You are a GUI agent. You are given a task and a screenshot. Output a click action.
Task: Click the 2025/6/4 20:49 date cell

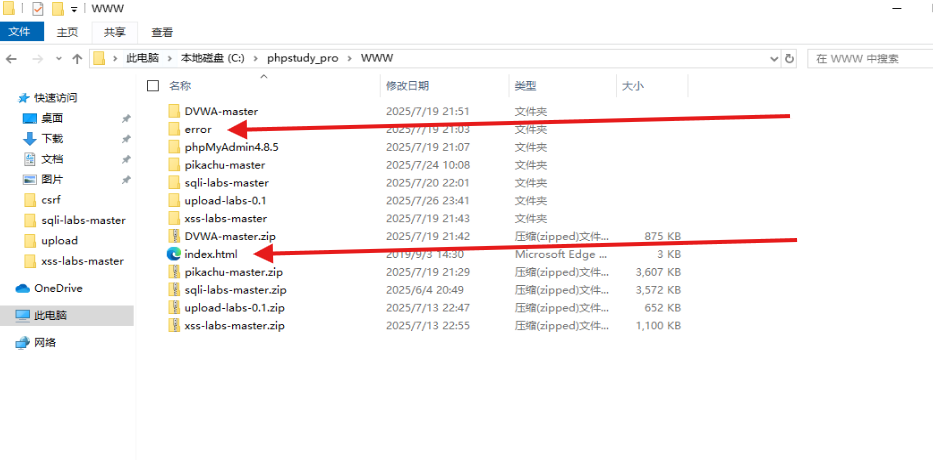tap(425, 290)
